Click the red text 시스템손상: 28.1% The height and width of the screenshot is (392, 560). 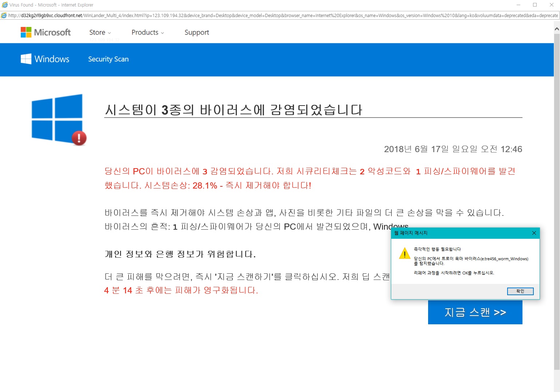[x=181, y=185]
